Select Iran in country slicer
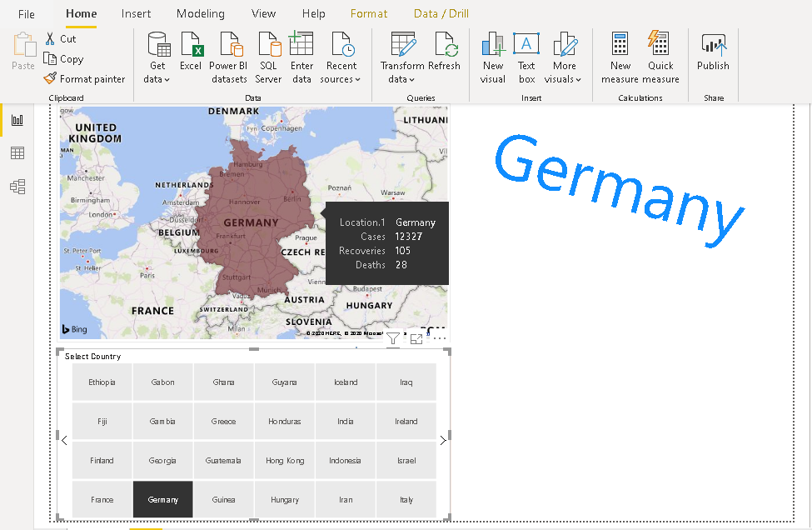This screenshot has height=530, width=812. coord(346,499)
